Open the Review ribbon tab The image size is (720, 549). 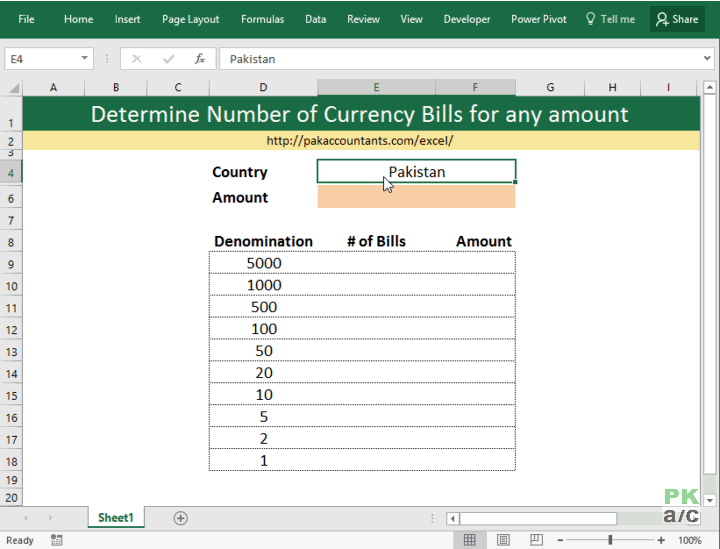click(x=363, y=19)
